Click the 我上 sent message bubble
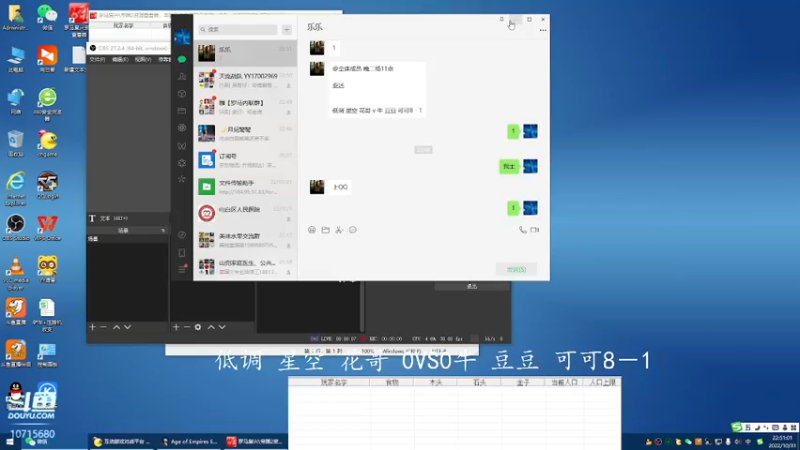800x450 pixels. [x=509, y=166]
